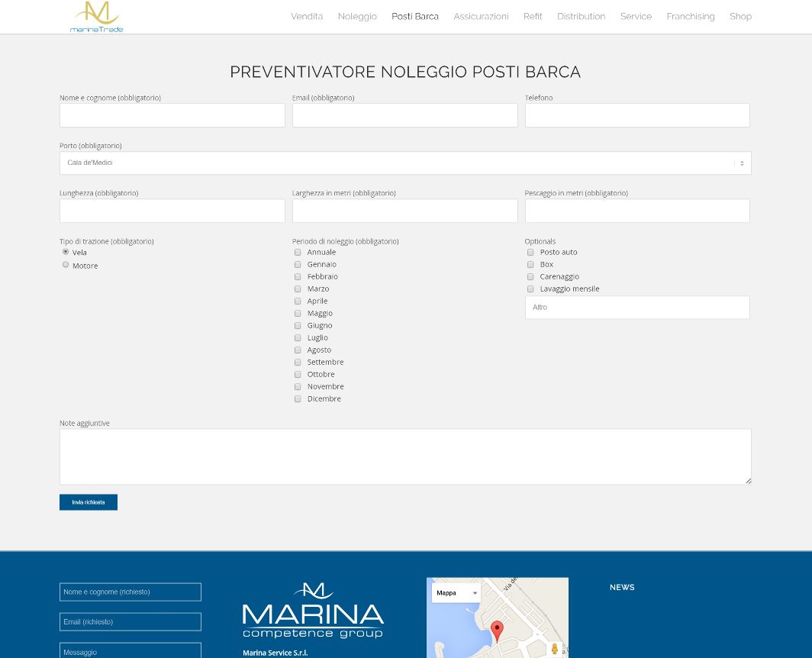Check the Dicembre checkbox
This screenshot has width=812, height=658.
pos(298,399)
